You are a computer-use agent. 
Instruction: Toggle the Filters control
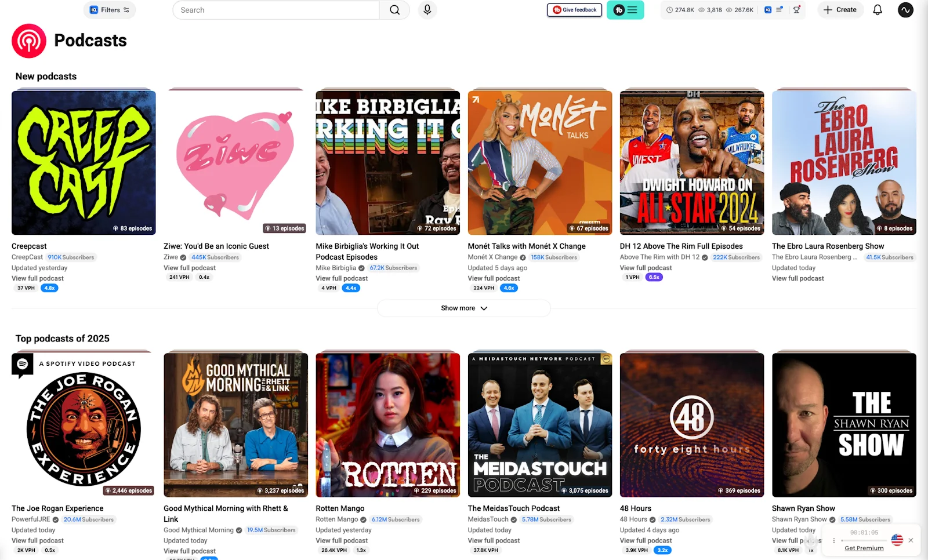click(109, 10)
